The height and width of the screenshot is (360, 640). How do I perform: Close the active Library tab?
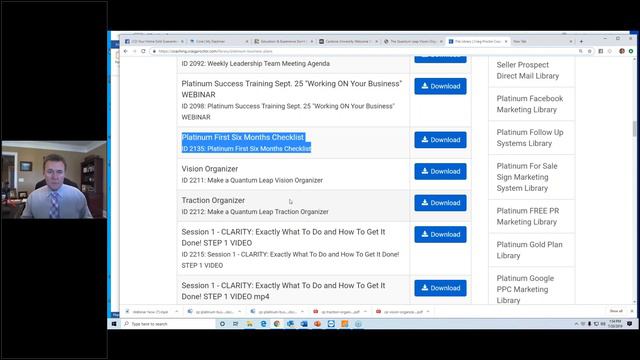(506, 41)
